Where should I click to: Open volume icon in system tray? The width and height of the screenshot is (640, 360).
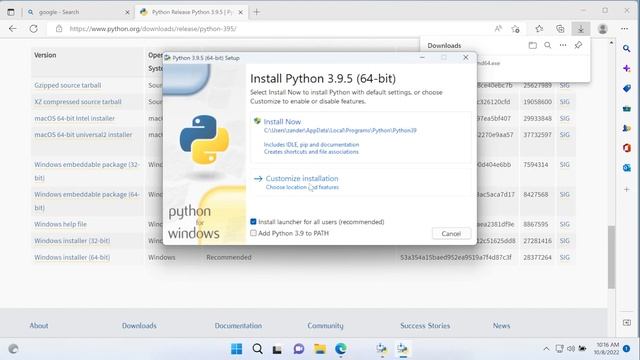click(571, 349)
